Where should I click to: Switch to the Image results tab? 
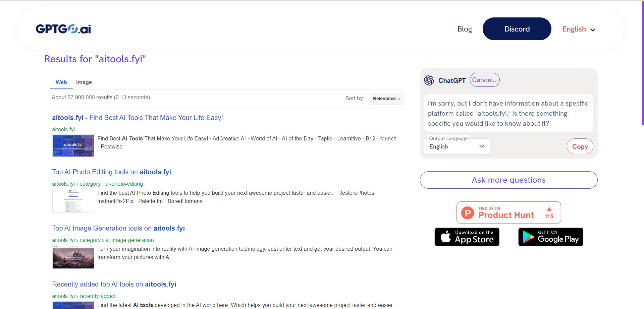point(84,82)
